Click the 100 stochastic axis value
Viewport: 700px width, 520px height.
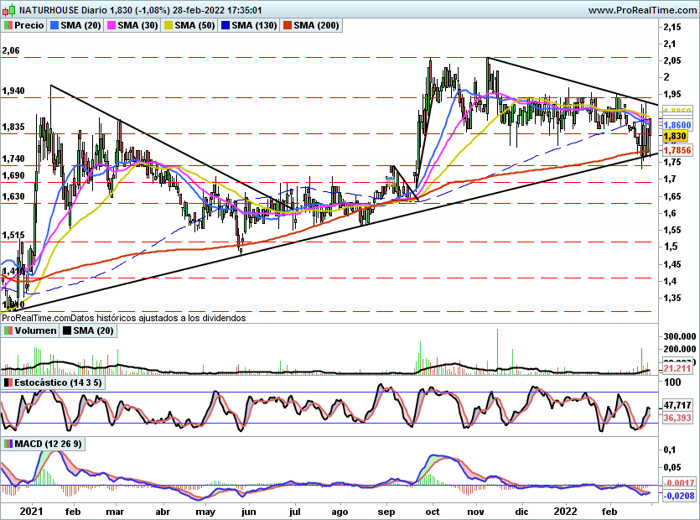672,383
